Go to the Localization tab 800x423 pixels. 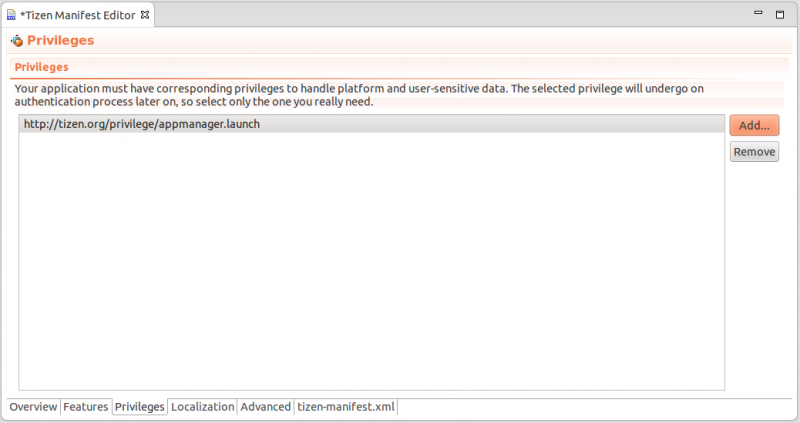[x=202, y=407]
